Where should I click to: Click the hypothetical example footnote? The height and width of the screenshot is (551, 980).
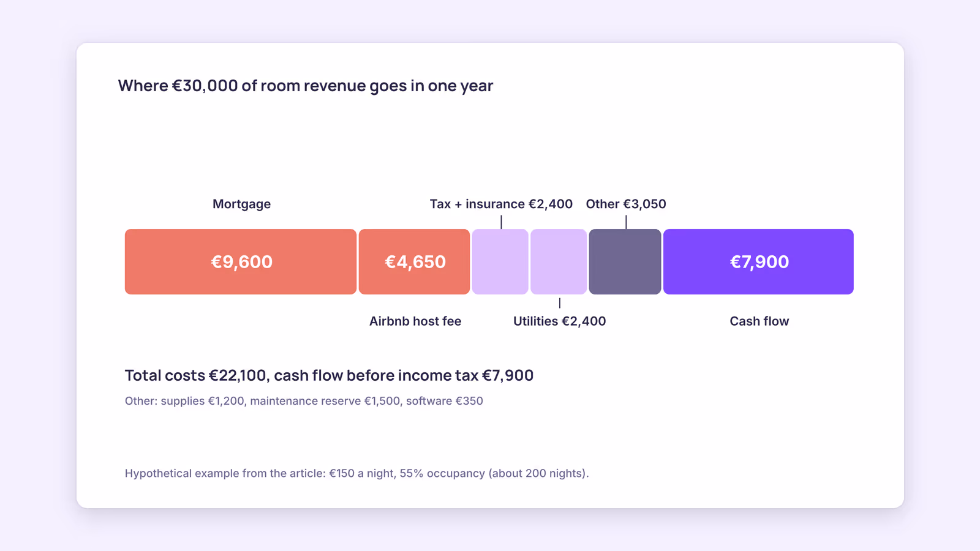pos(356,473)
